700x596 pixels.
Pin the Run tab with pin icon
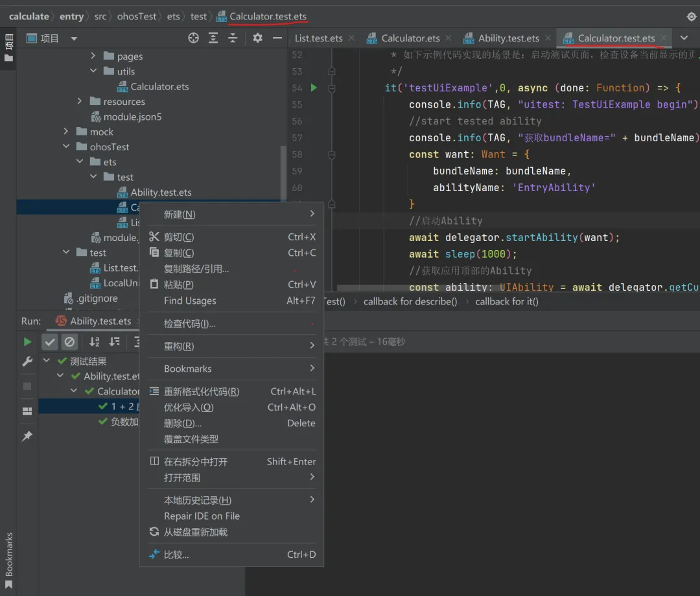(x=27, y=437)
